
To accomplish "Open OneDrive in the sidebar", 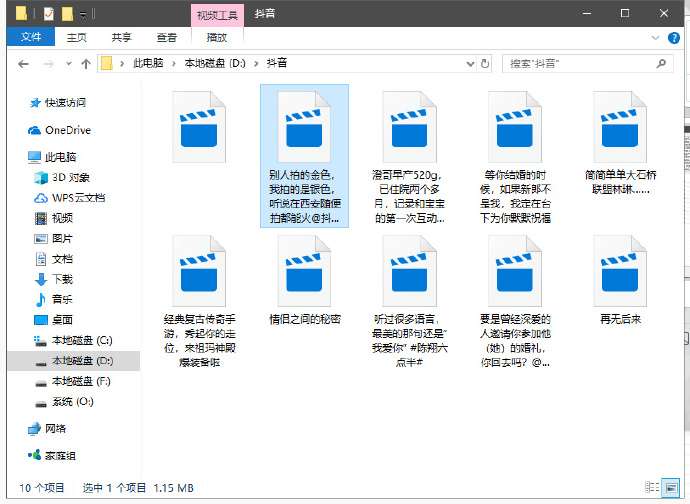I will 67,130.
